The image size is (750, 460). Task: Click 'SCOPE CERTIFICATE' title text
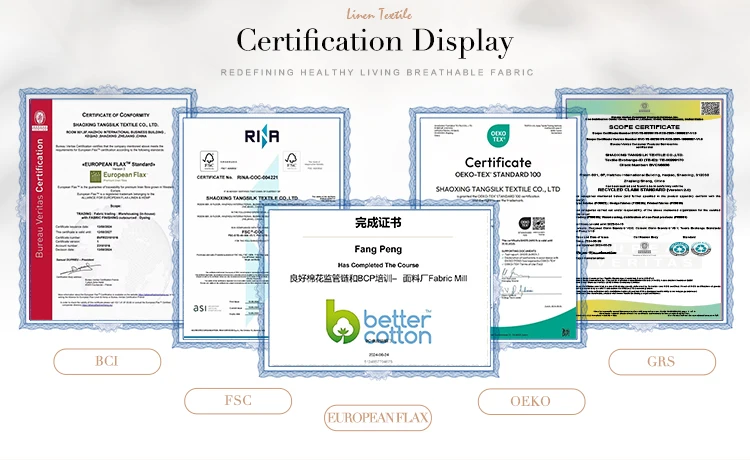pyautogui.click(x=644, y=127)
